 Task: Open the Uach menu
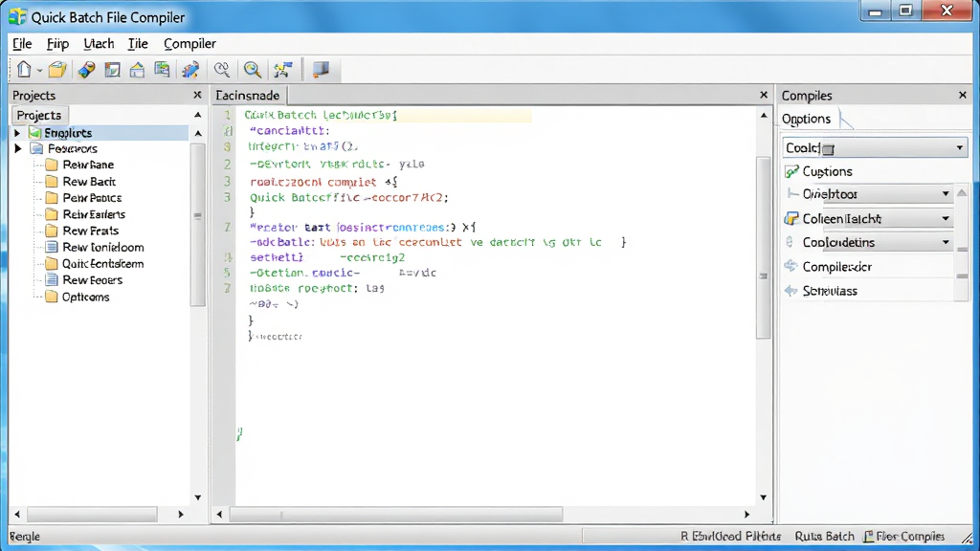click(x=99, y=44)
